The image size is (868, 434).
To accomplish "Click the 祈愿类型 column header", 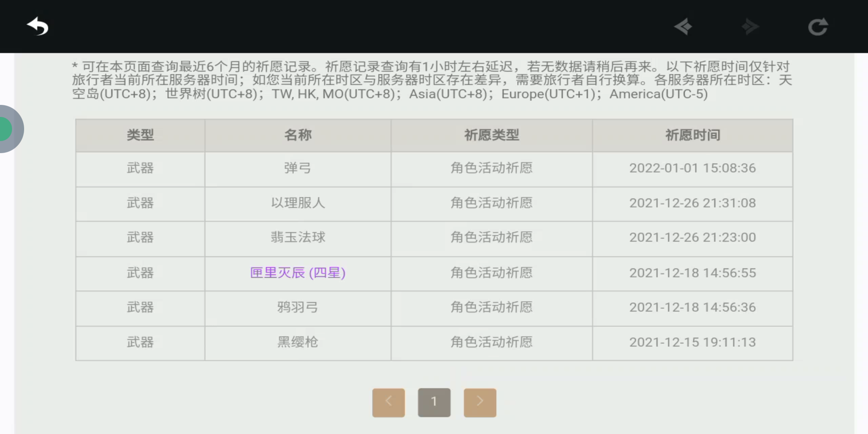I will tap(491, 135).
